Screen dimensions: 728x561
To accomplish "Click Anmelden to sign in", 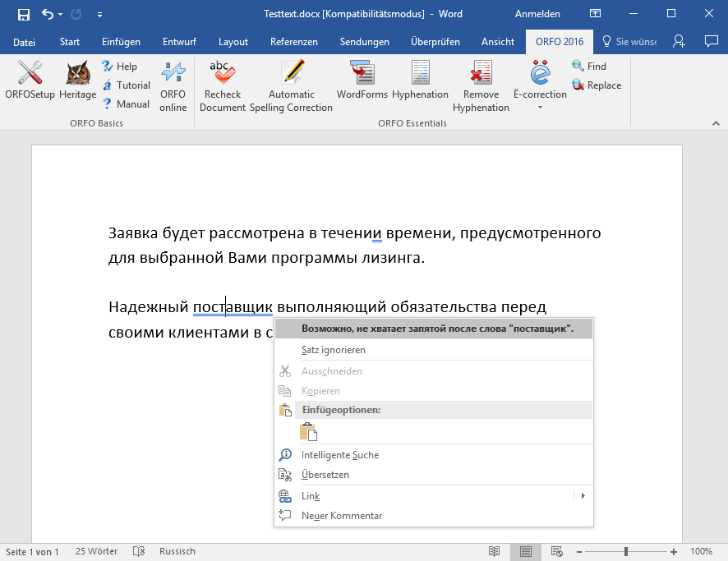I will pos(537,14).
